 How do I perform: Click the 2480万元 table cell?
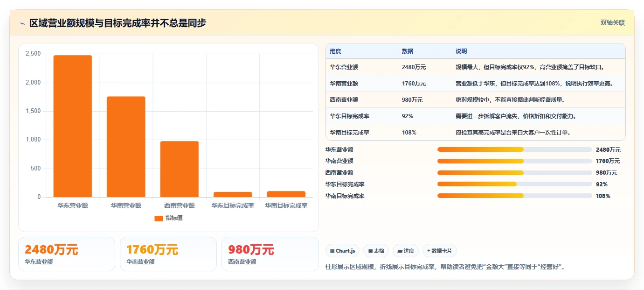click(x=414, y=67)
